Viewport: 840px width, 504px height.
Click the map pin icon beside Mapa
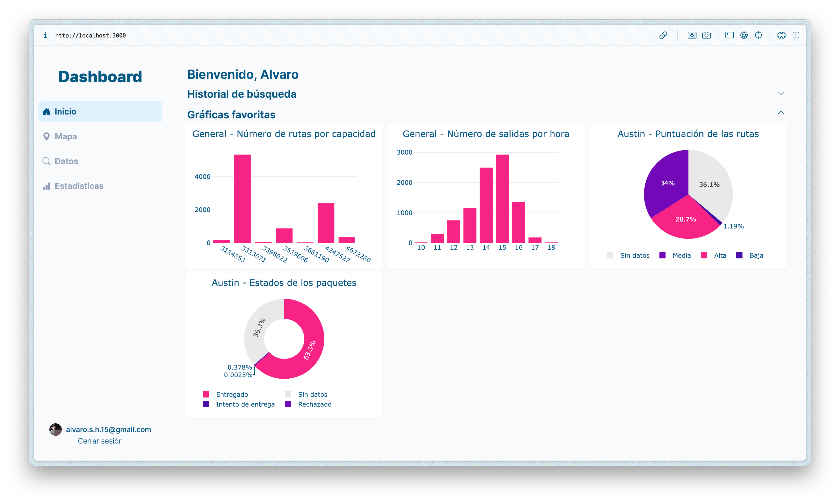click(47, 136)
